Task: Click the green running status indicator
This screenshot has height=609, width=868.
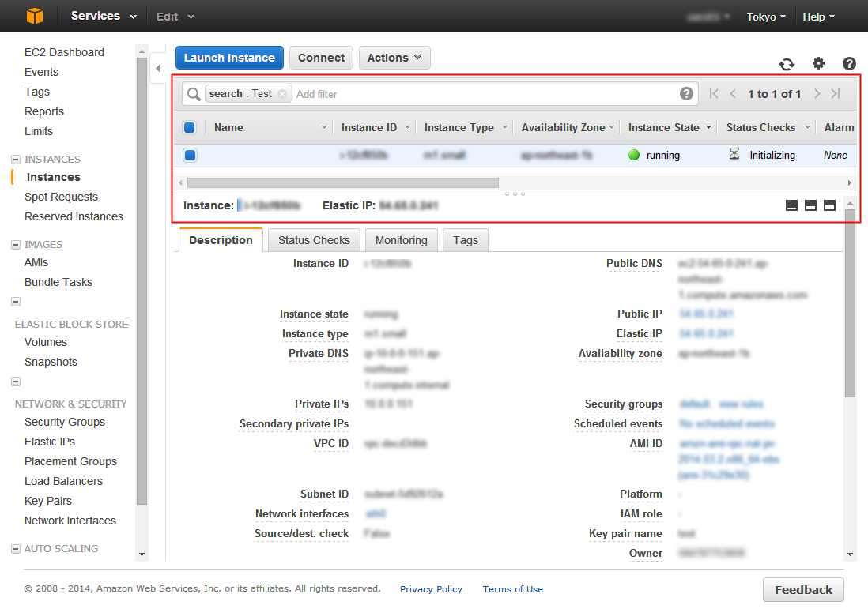Action: click(634, 155)
